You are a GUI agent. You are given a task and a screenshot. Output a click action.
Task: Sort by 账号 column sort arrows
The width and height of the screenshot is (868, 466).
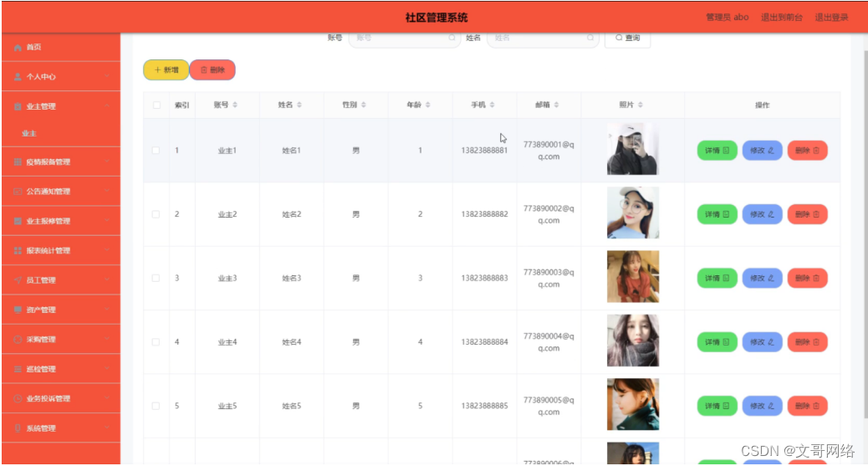235,105
